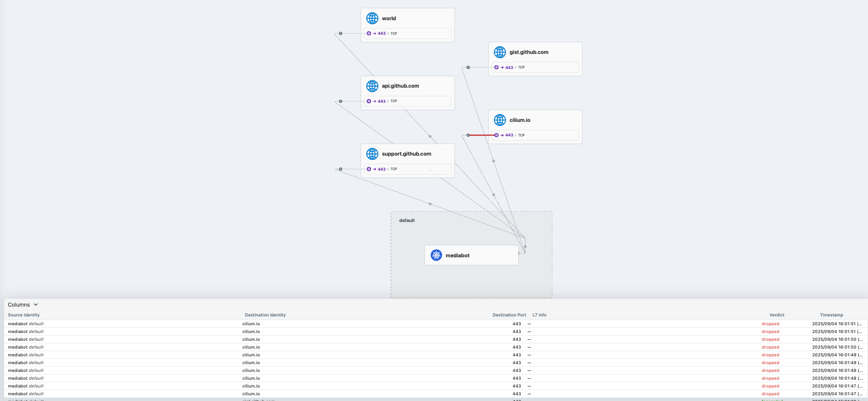
Task: Click the connector dot left of gist.github.com card
Action: pyautogui.click(x=468, y=67)
